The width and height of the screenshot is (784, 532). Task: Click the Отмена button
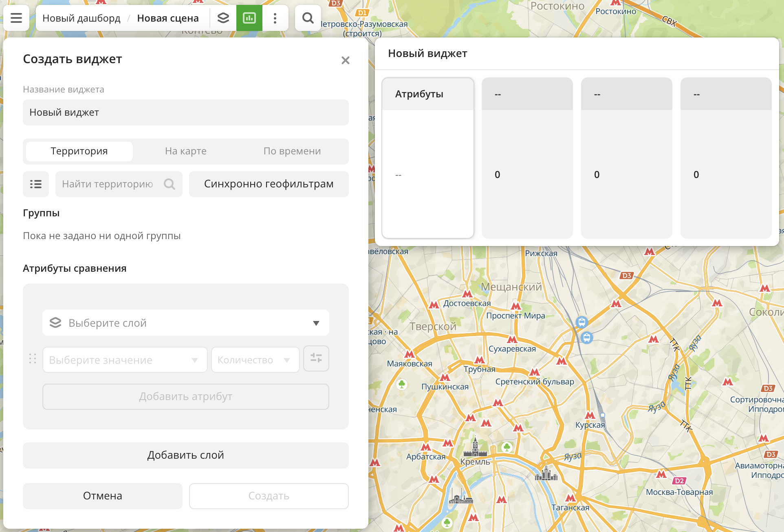tap(103, 496)
